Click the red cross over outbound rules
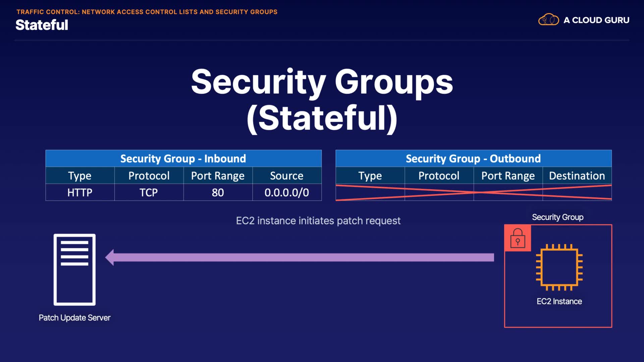The height and width of the screenshot is (362, 644). [474, 192]
